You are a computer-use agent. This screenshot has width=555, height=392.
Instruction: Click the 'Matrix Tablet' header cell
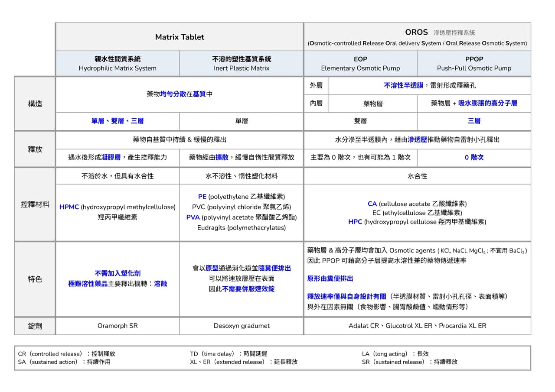(x=180, y=37)
